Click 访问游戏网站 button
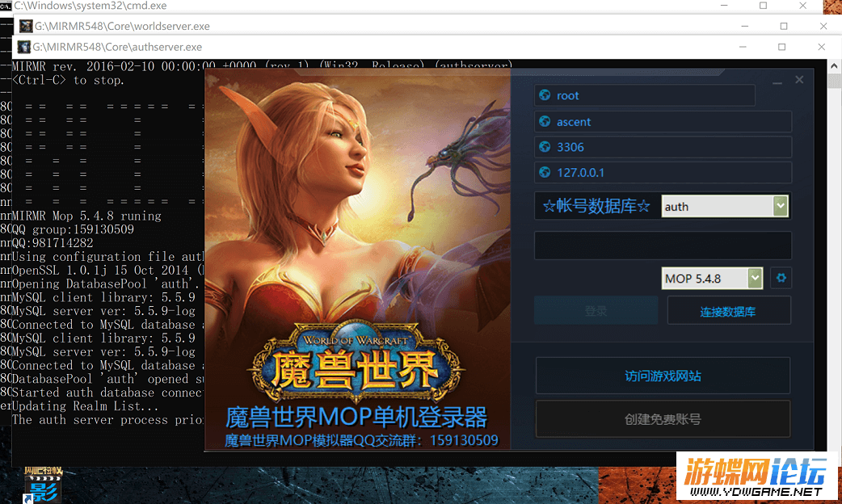The image size is (842, 504). (x=663, y=376)
